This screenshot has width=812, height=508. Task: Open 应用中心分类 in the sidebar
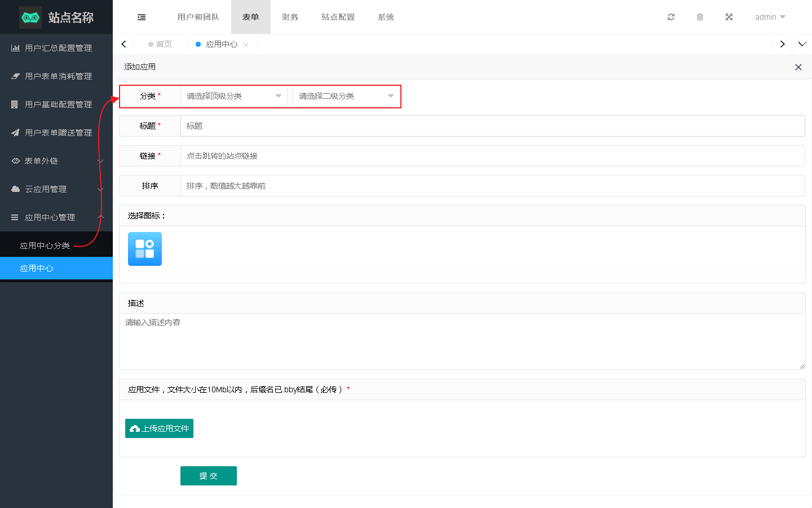click(45, 246)
